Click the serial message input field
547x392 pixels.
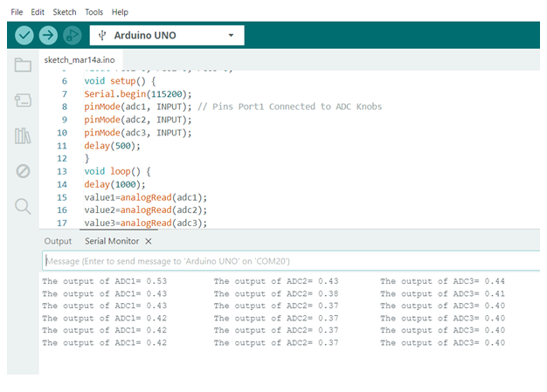tap(288, 261)
